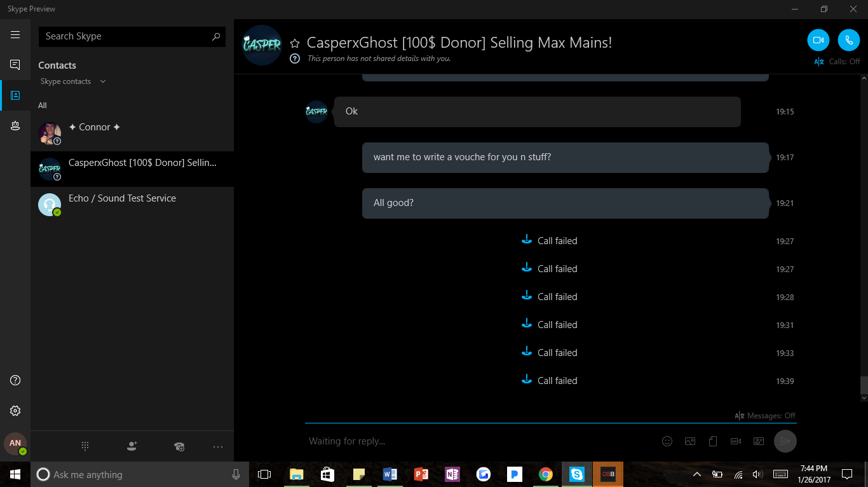Screen dimensions: 868x487
Task: Open the Wi-Fi network tray icon
Action: 738,474
